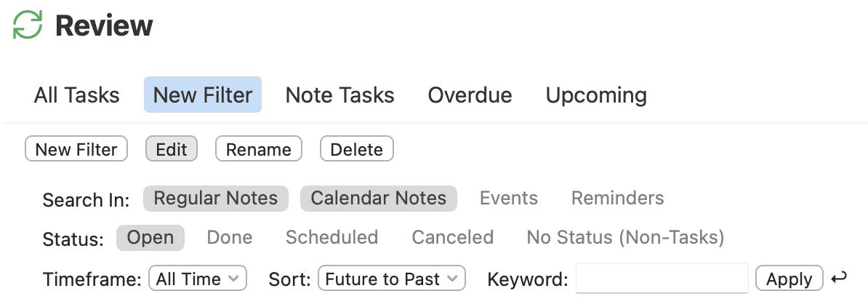
Task: Select the New Filter tab
Action: click(x=203, y=95)
